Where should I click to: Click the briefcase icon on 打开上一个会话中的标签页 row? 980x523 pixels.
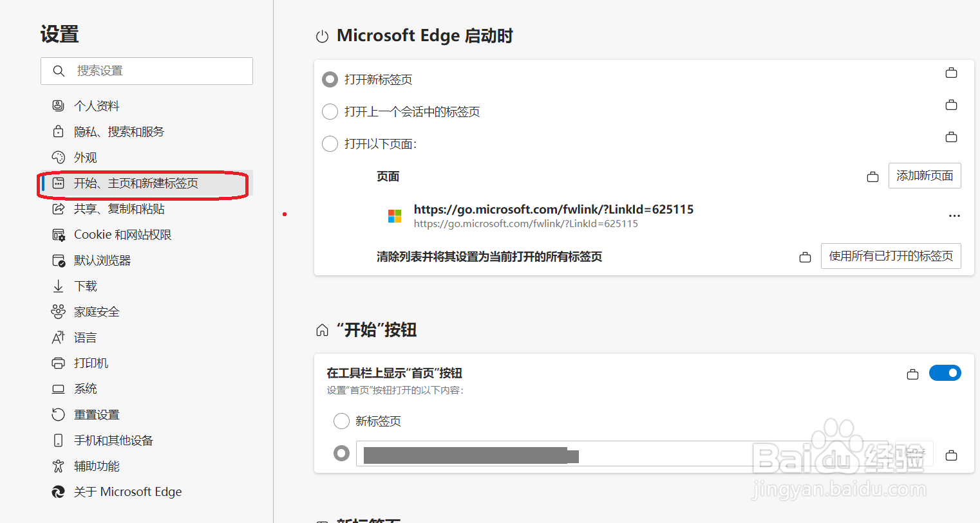[x=951, y=105]
